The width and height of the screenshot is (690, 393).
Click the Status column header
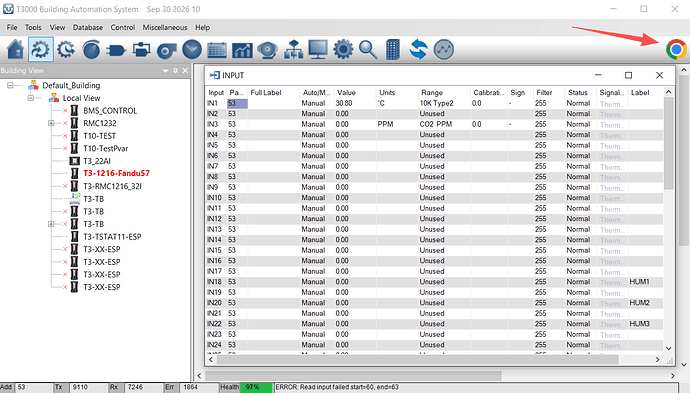580,92
